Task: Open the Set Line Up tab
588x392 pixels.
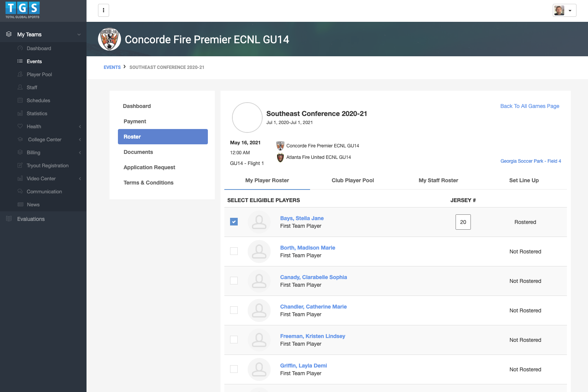Action: [524, 180]
